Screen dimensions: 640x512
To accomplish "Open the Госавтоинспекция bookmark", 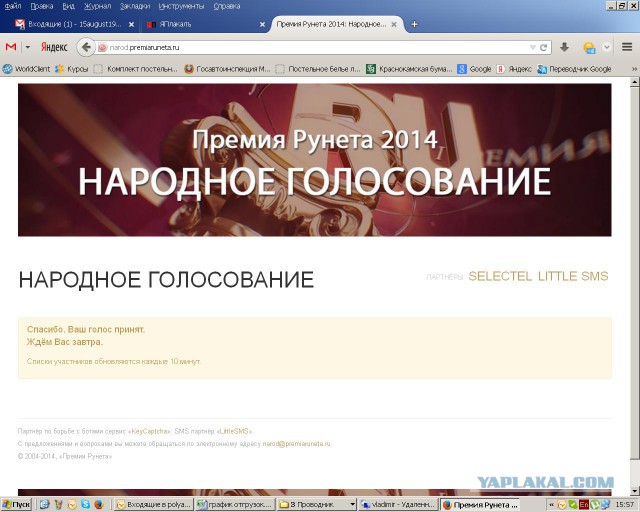I will coord(227,69).
